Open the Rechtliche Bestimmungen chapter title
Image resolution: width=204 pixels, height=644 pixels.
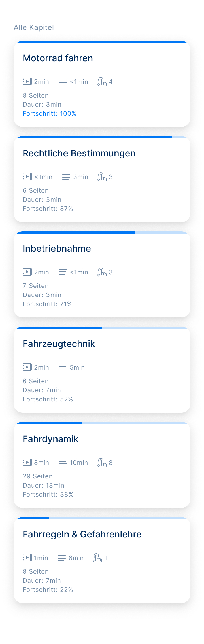coord(79,153)
